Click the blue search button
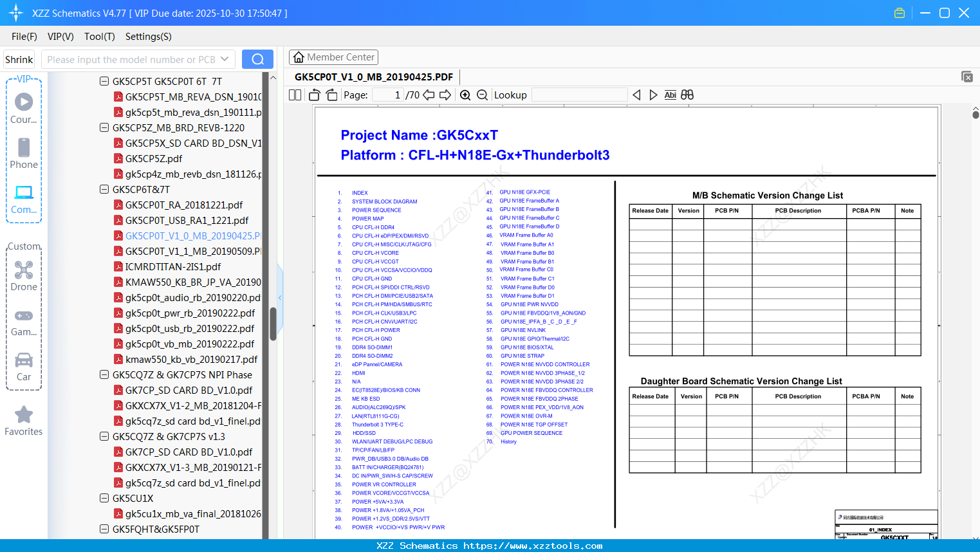980x552 pixels. pos(257,59)
